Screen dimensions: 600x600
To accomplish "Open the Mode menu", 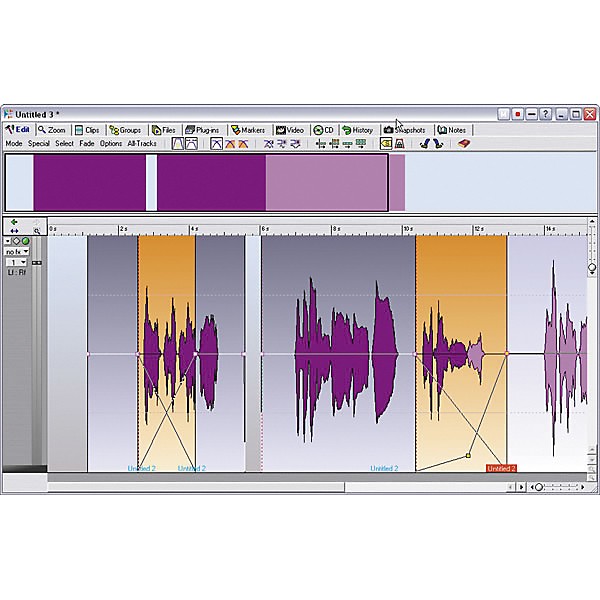I will (14, 143).
